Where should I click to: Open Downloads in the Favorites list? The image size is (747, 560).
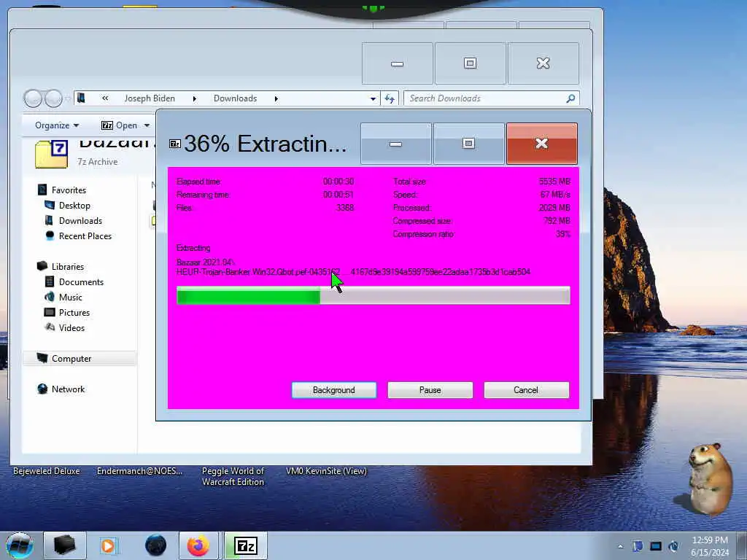point(80,220)
